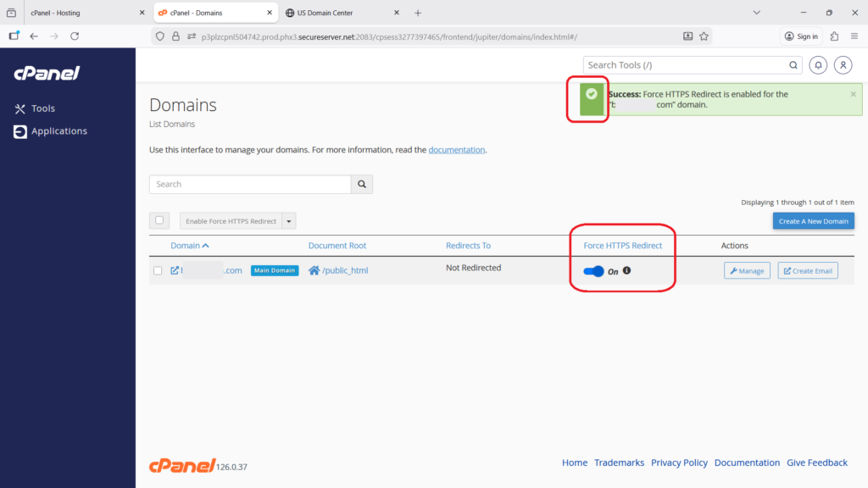
Task: Bookmark this page with star icon
Action: [x=704, y=36]
